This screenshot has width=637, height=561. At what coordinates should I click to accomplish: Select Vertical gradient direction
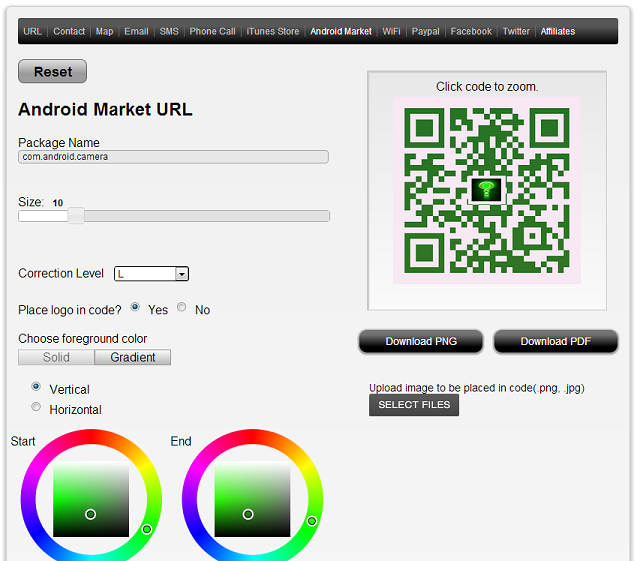pyautogui.click(x=36, y=386)
